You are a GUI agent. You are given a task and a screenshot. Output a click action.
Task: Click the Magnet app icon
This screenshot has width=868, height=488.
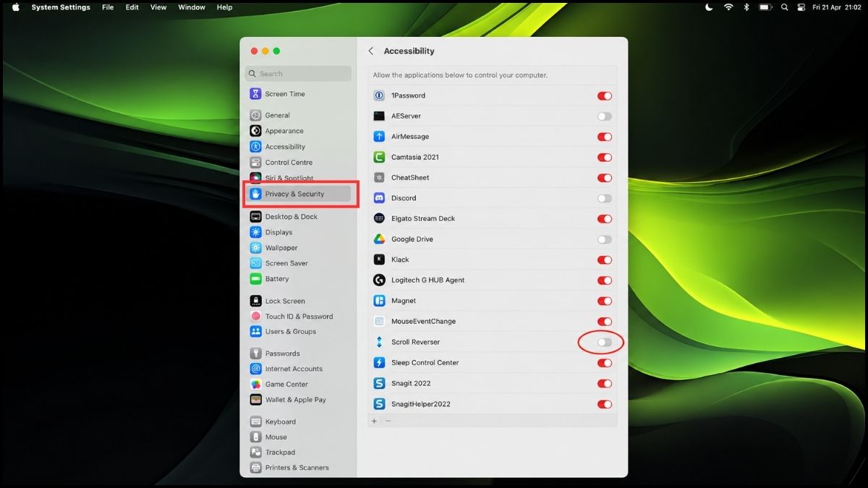[379, 301]
